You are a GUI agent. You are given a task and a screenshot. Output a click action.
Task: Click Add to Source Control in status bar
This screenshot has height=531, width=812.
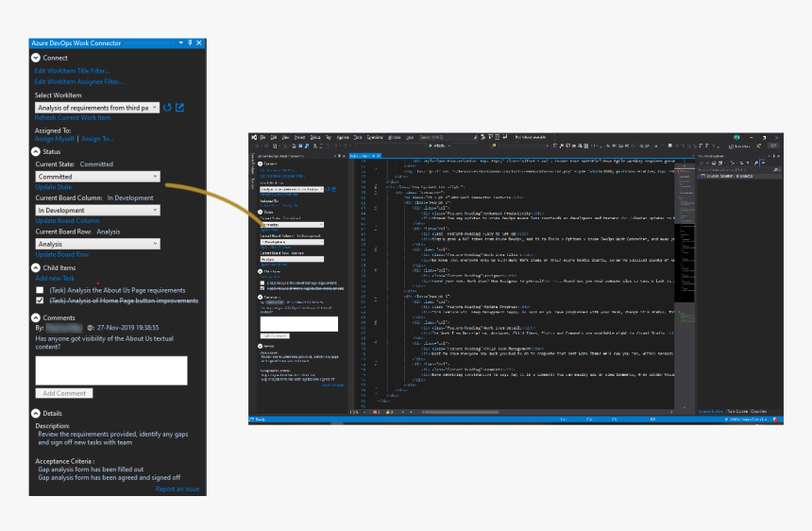(746, 420)
